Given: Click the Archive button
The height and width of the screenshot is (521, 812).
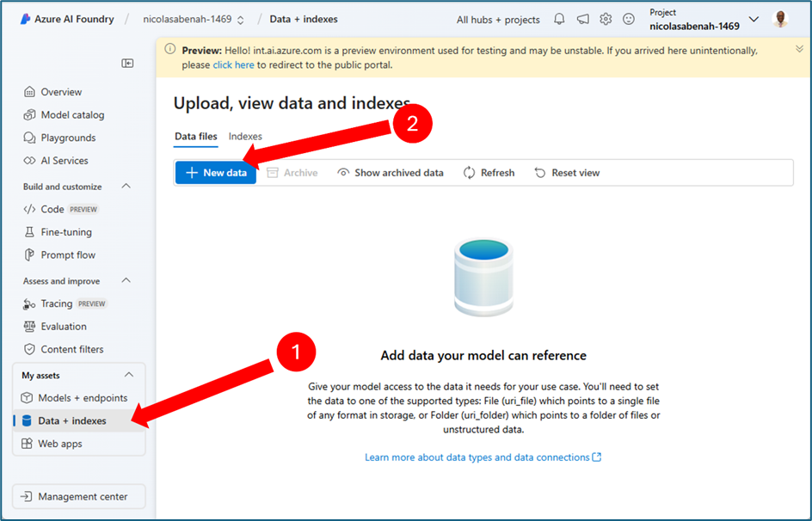Looking at the screenshot, I should tap(292, 173).
